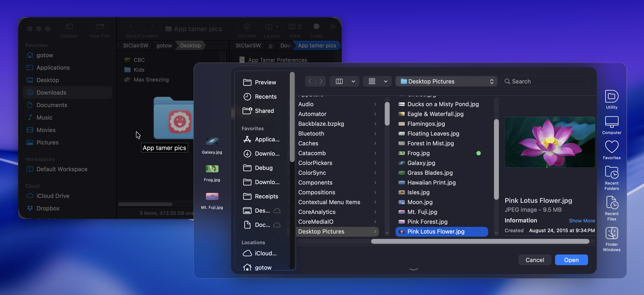Show the Recent Files icon
This screenshot has height=295, width=644.
[611, 203]
